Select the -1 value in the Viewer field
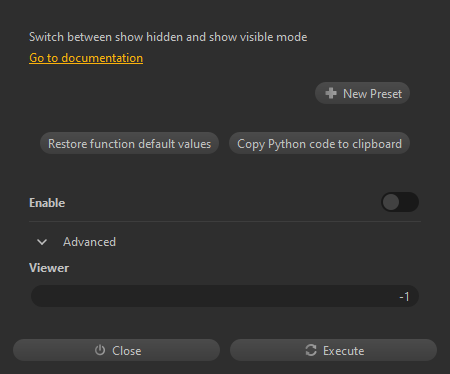 (404, 296)
